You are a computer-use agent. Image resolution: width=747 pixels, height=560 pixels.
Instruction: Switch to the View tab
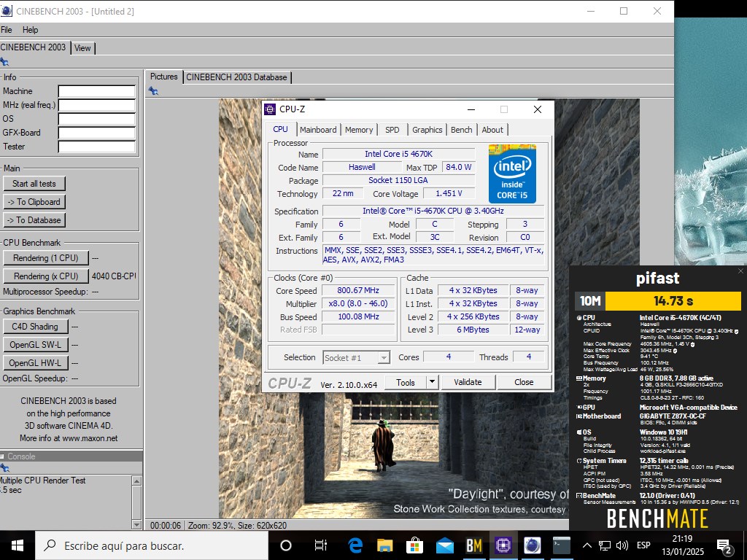coord(82,47)
